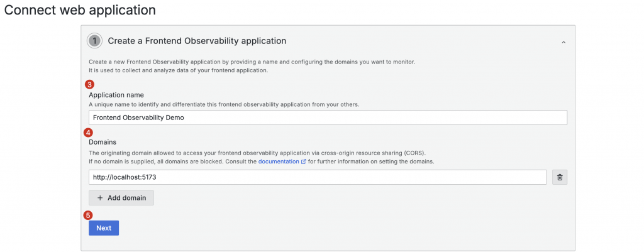Click the red number 4 marker
Viewport: 644px width, 252px height.
[x=89, y=133]
